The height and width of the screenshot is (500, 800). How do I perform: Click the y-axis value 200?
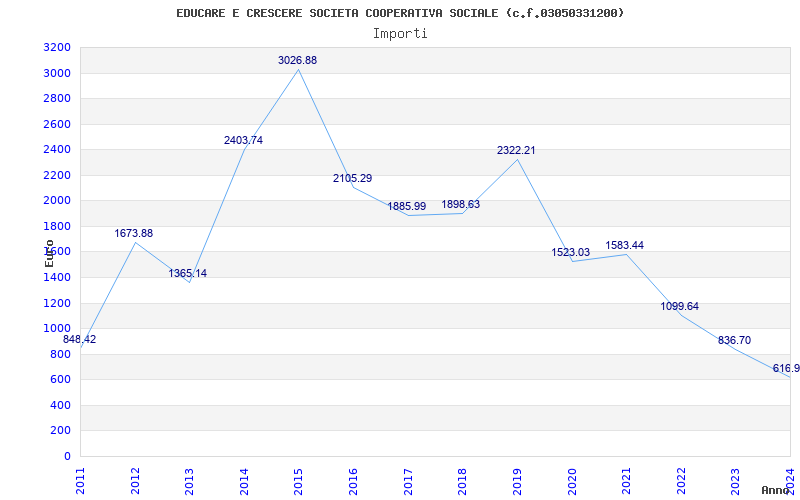point(60,431)
